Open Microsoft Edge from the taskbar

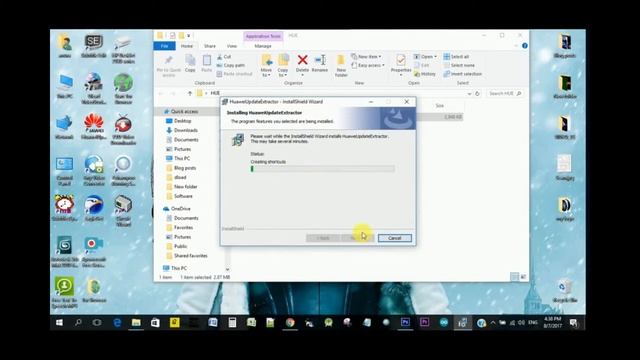(x=117, y=322)
